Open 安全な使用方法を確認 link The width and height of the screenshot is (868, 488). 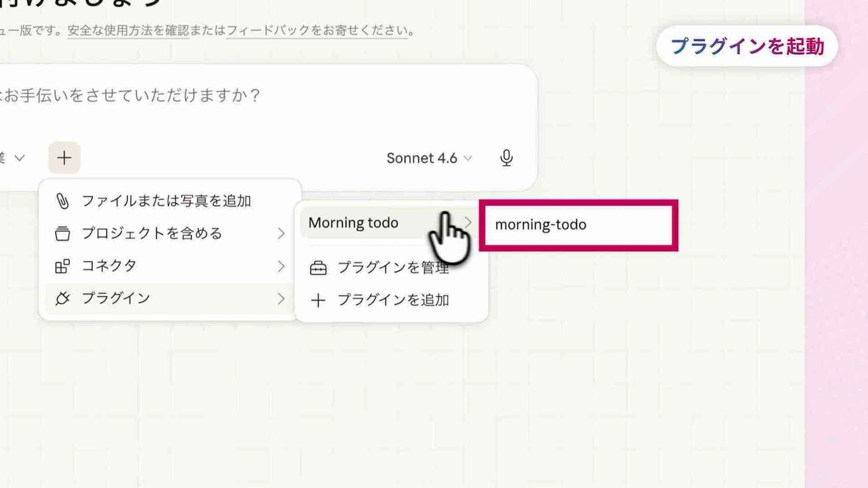(128, 31)
